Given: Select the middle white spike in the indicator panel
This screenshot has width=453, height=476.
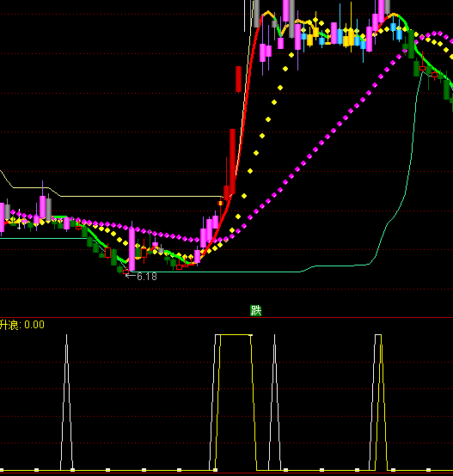Looking at the screenshot, I should pyautogui.click(x=274, y=402).
